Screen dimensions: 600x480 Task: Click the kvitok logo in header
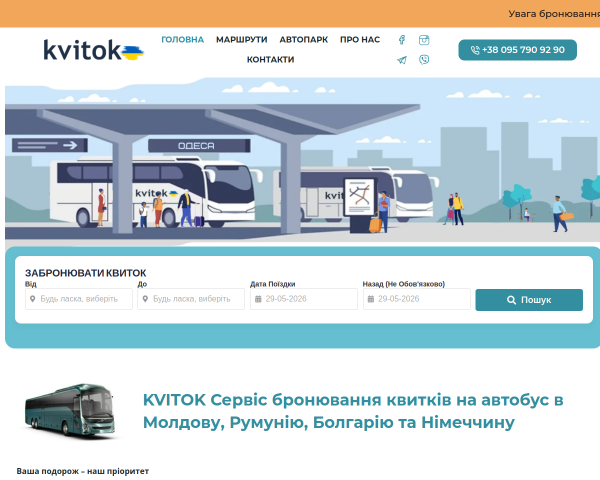click(x=93, y=50)
